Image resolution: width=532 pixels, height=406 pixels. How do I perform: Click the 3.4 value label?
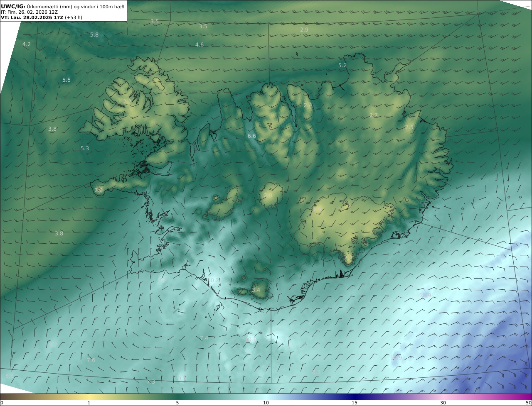(x=256, y=290)
